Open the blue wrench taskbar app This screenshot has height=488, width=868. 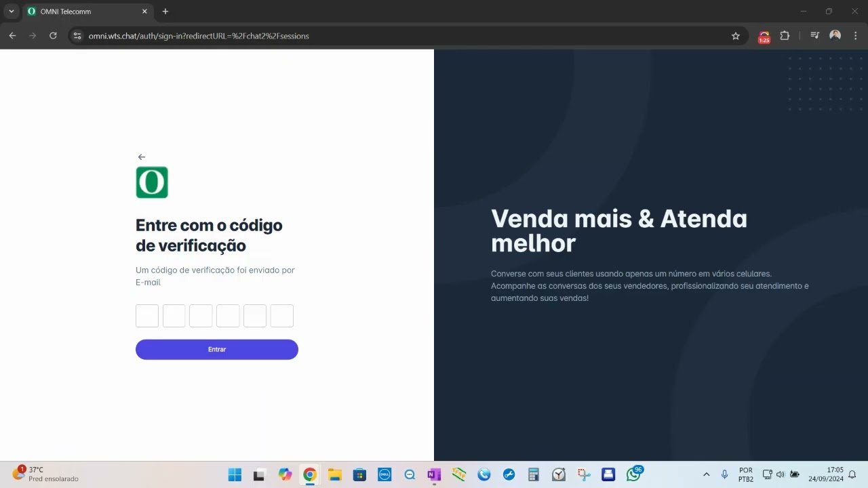(509, 474)
